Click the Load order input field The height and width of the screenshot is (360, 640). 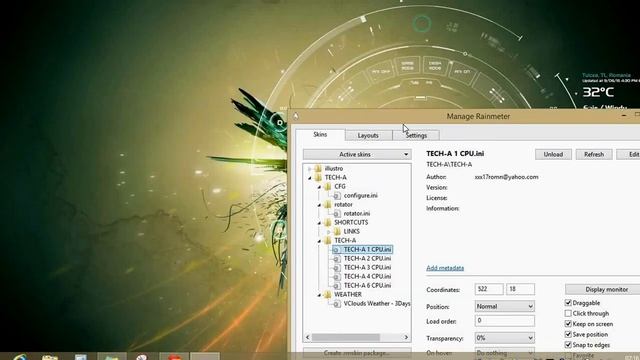(504, 321)
